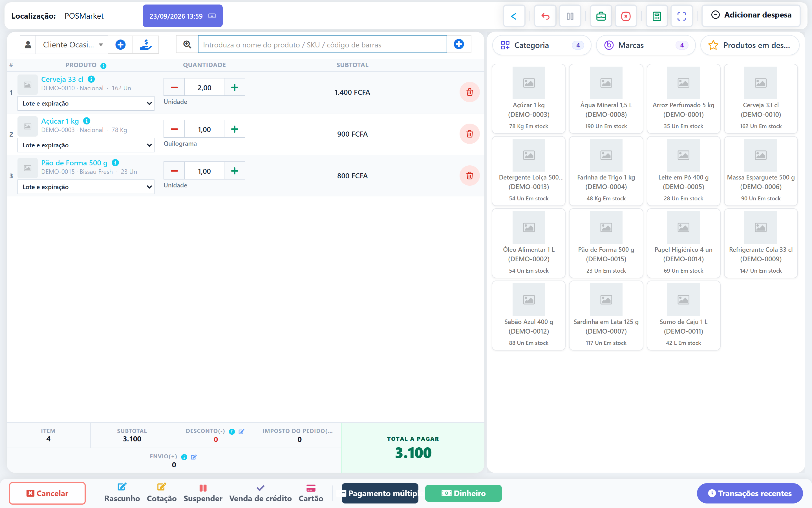Click the customer person icon
The height and width of the screenshot is (508, 812).
[28, 44]
